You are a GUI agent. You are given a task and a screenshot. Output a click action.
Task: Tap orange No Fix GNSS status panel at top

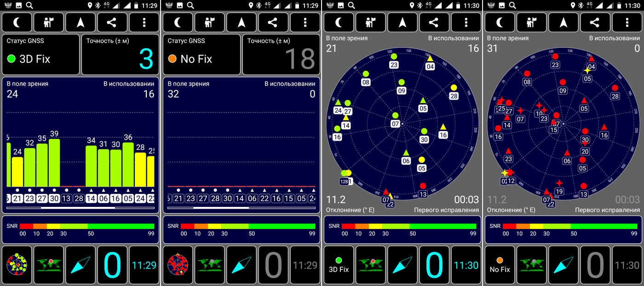point(201,54)
